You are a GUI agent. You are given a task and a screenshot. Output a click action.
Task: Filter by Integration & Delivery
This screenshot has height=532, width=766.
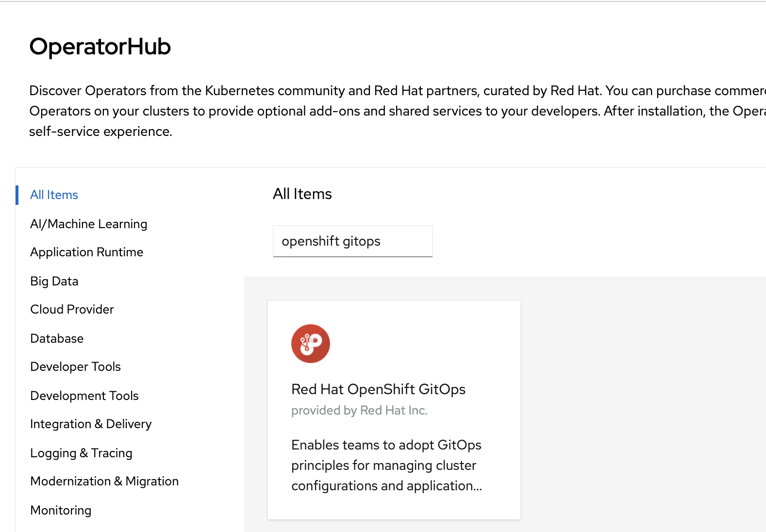tap(91, 424)
